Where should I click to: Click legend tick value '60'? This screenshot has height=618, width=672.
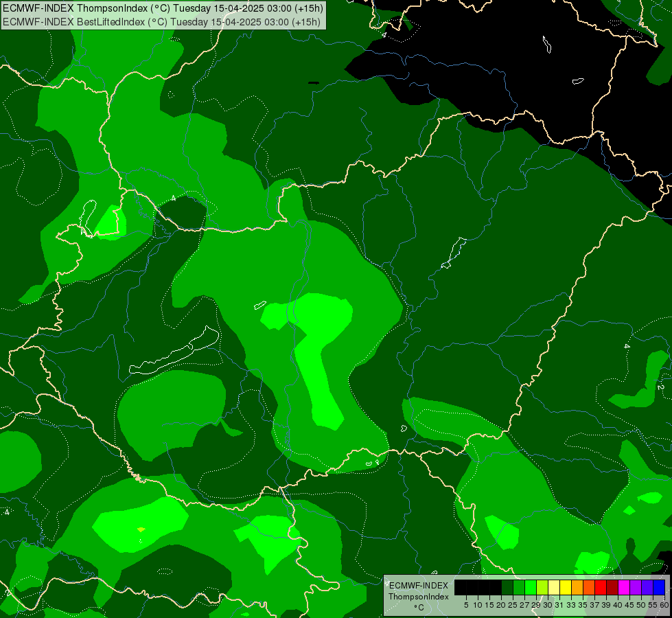pos(664,605)
